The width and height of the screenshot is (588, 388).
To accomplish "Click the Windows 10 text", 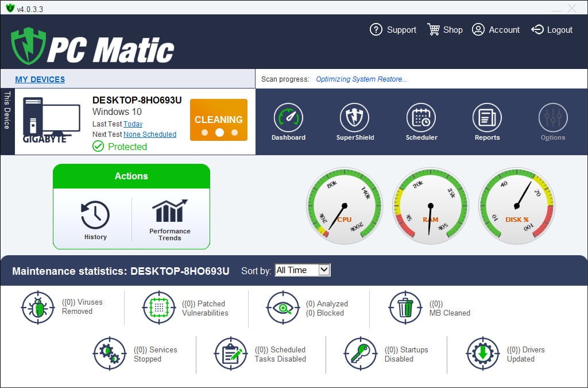I will pyautogui.click(x=117, y=112).
